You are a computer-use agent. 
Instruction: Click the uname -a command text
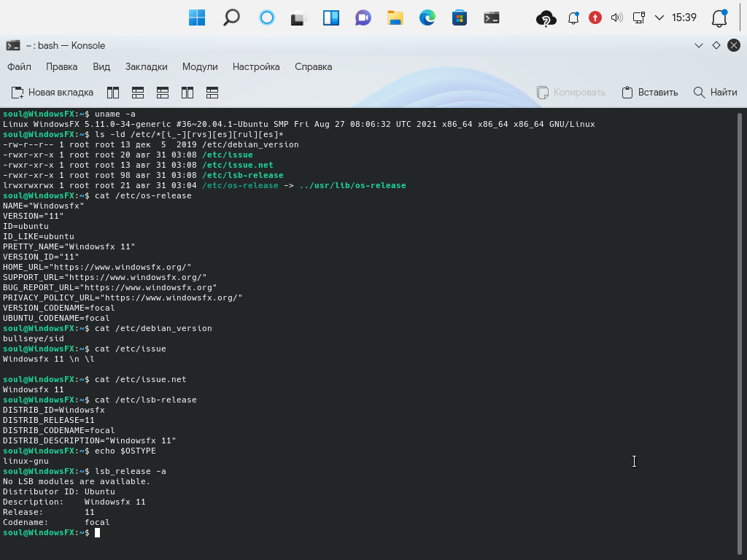[x=115, y=114]
